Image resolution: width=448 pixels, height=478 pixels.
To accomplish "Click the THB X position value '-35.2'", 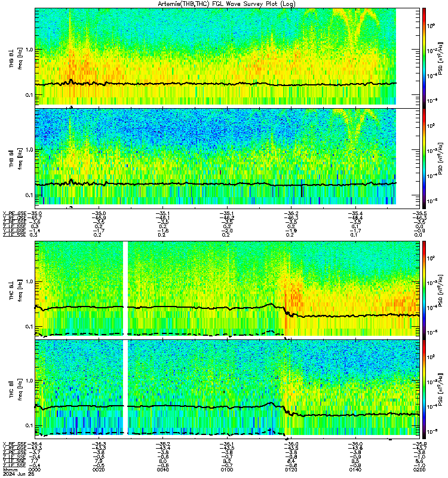I will pos(291,213).
